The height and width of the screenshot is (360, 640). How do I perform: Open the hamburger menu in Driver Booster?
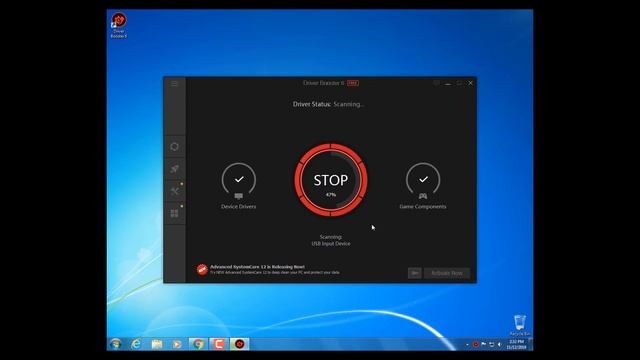tap(175, 83)
